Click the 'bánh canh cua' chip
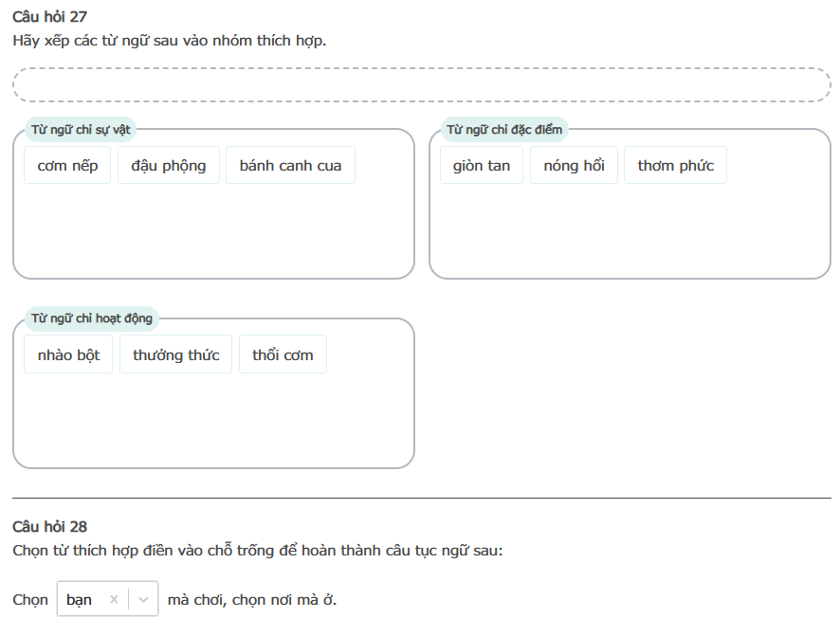Image resolution: width=840 pixels, height=618 pixels. (x=290, y=165)
